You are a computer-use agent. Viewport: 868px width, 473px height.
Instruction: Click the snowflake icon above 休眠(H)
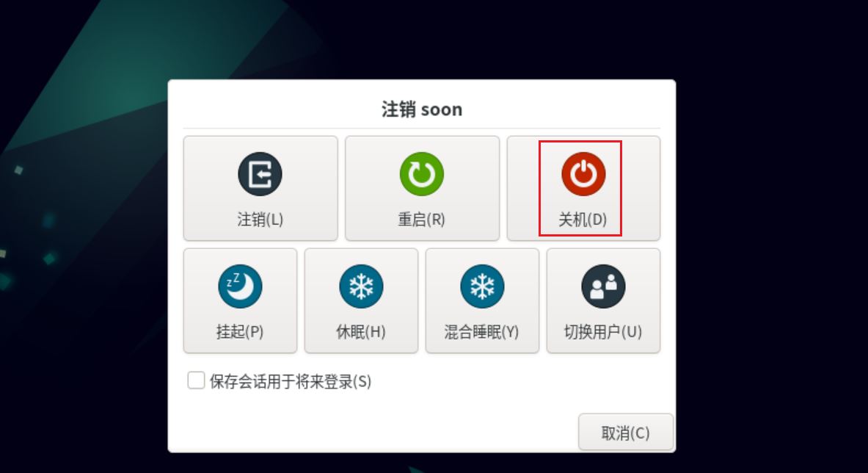tap(361, 286)
